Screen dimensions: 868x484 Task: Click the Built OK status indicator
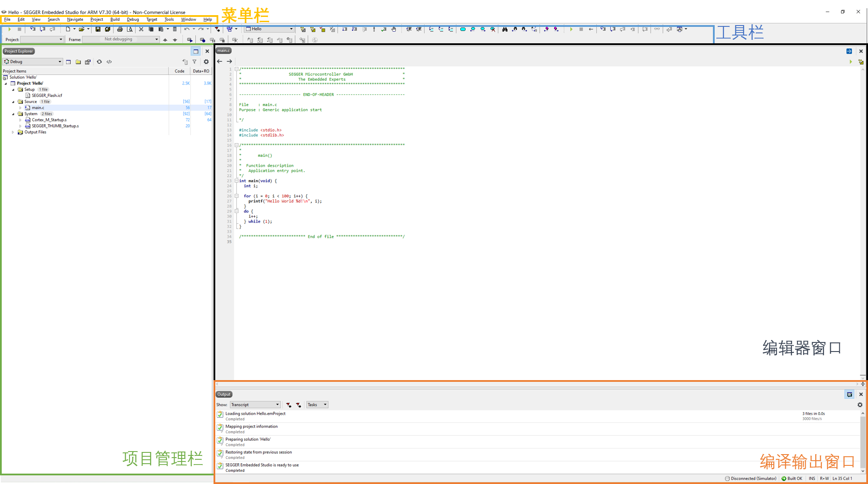(x=792, y=478)
